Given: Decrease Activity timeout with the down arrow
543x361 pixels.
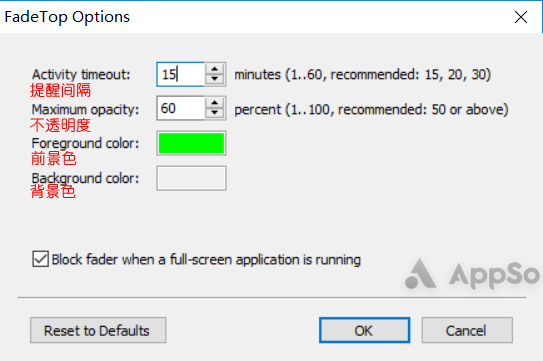Looking at the screenshot, I should (215, 79).
